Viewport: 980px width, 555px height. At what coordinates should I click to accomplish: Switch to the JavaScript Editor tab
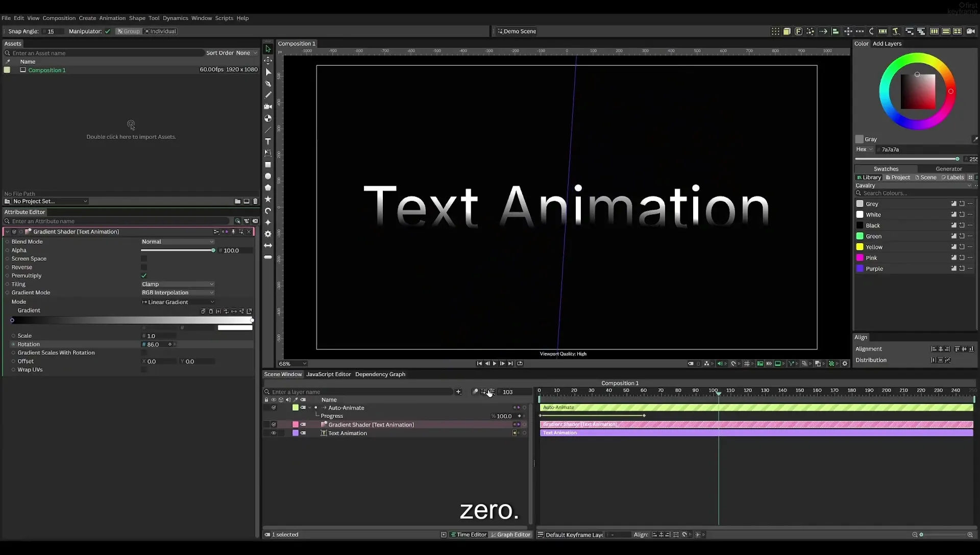[329, 374]
